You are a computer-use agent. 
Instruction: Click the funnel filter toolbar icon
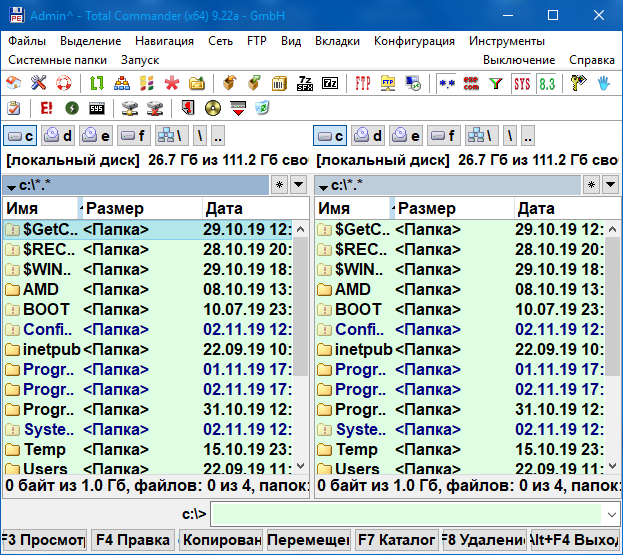click(495, 83)
